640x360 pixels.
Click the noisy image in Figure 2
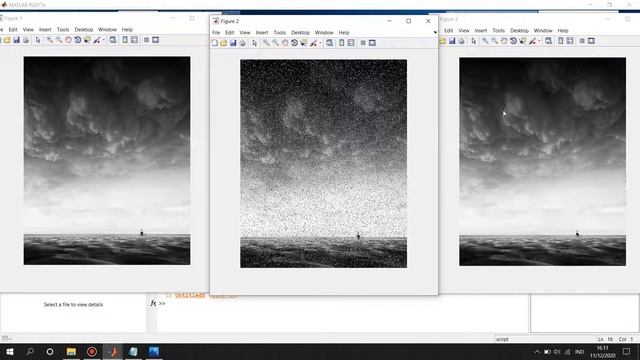323,164
